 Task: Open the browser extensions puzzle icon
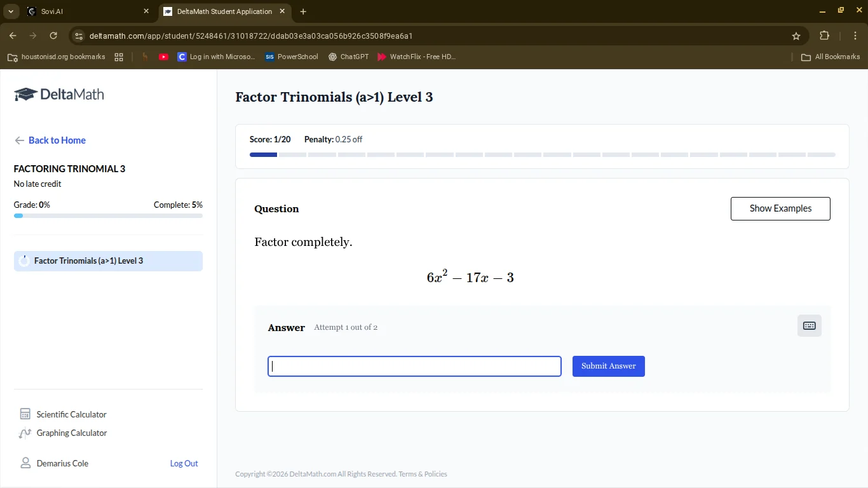click(x=824, y=36)
